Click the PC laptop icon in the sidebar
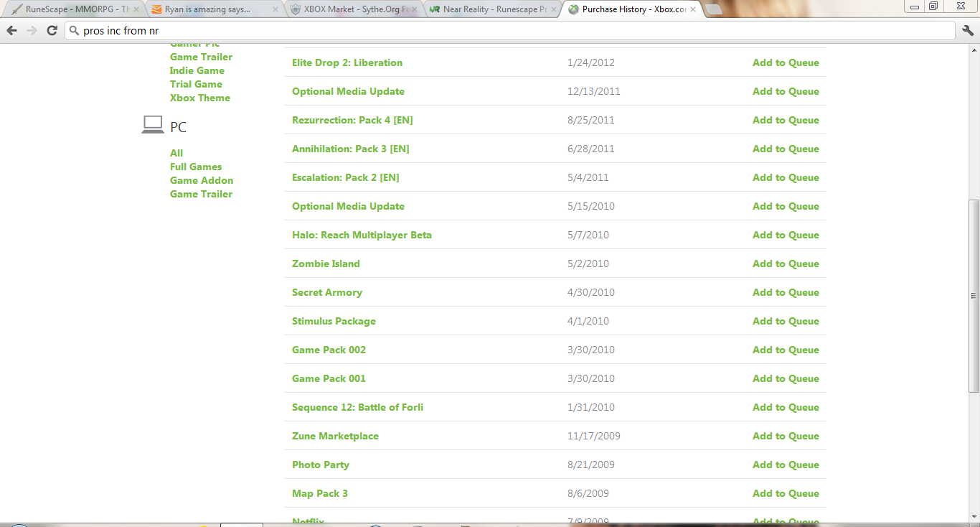 click(153, 125)
